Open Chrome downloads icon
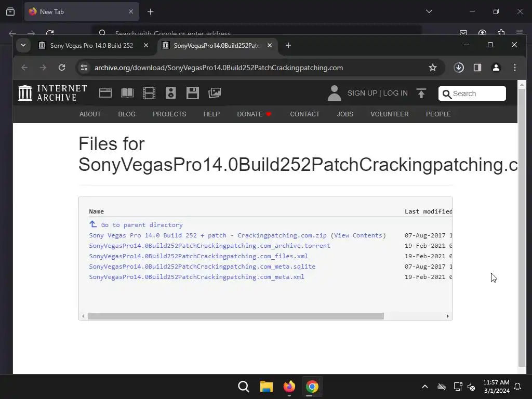 (x=459, y=68)
